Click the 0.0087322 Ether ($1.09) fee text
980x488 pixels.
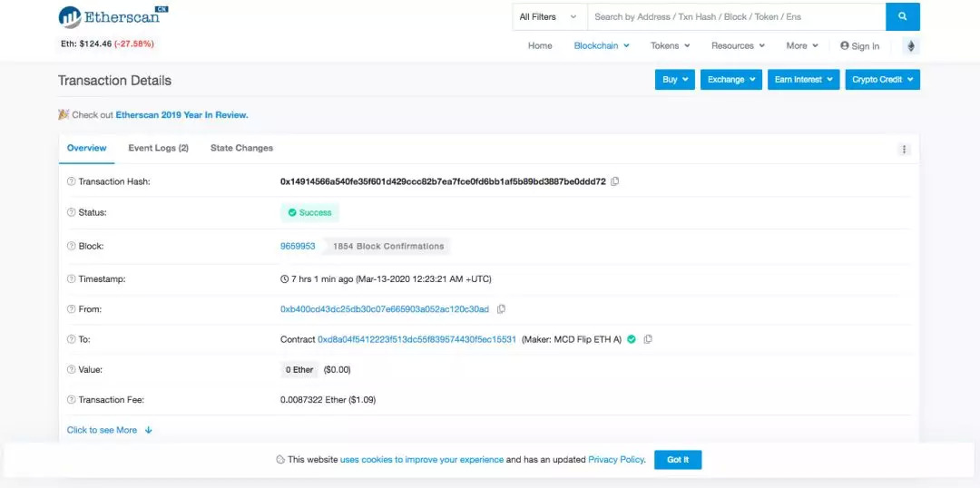[328, 399]
